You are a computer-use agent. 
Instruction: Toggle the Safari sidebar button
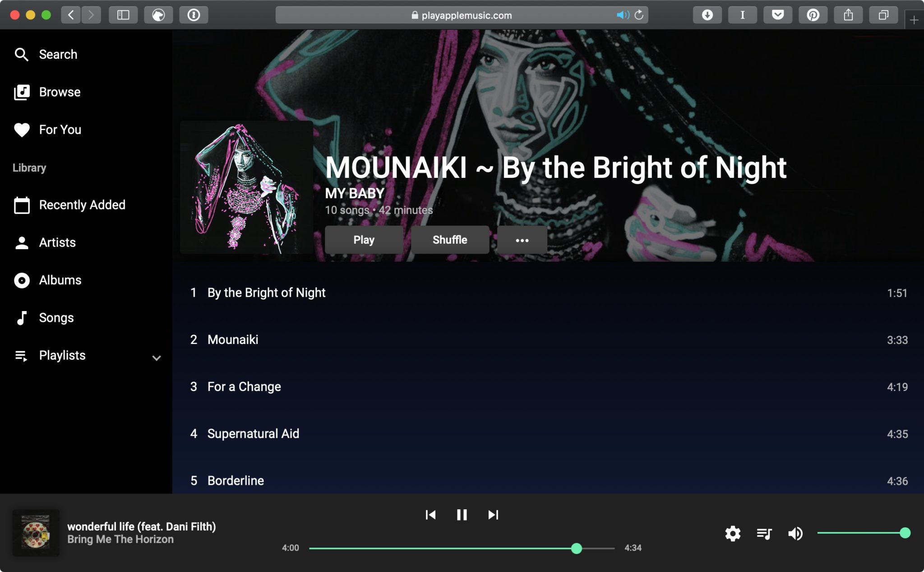(123, 15)
